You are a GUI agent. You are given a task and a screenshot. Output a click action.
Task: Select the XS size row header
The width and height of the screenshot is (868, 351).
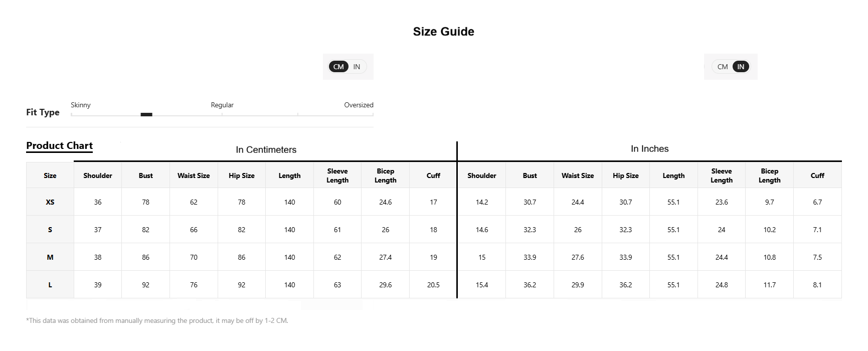point(50,202)
